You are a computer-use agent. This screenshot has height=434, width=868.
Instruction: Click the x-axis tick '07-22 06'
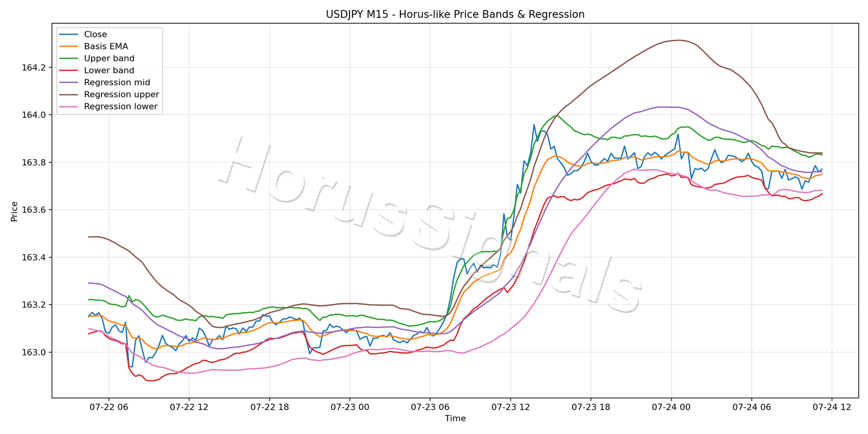click(108, 407)
